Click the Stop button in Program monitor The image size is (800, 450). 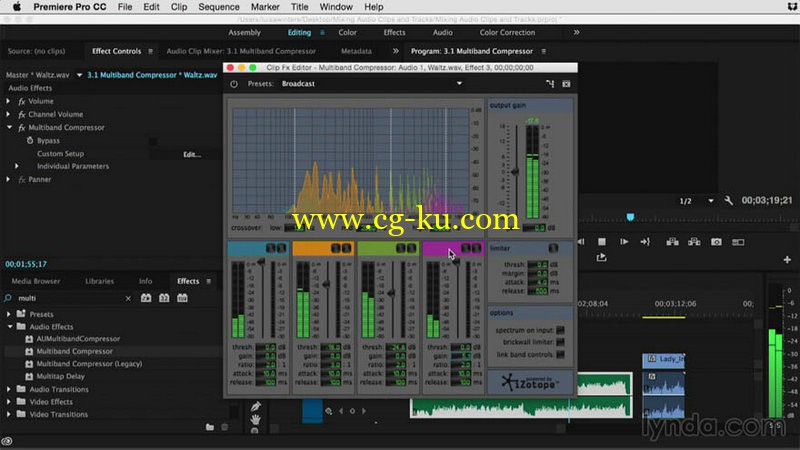click(602, 242)
